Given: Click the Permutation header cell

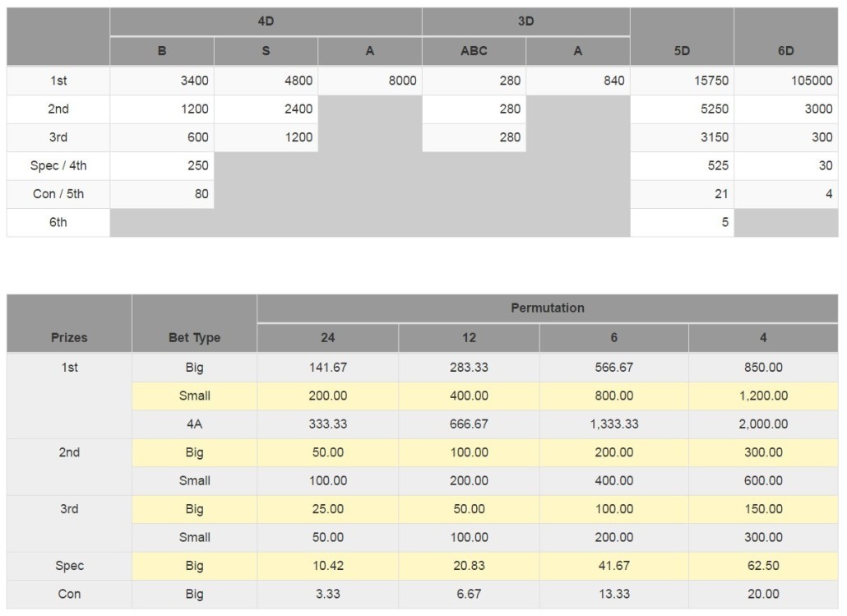Looking at the screenshot, I should (x=547, y=308).
